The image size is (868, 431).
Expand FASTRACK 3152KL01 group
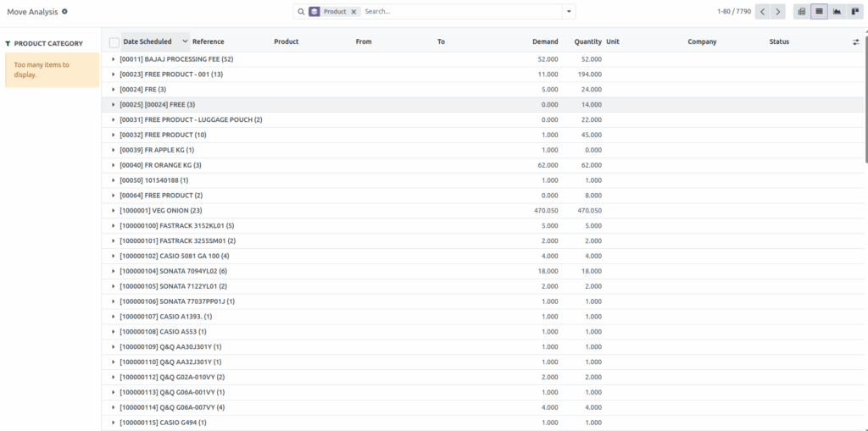(x=113, y=226)
